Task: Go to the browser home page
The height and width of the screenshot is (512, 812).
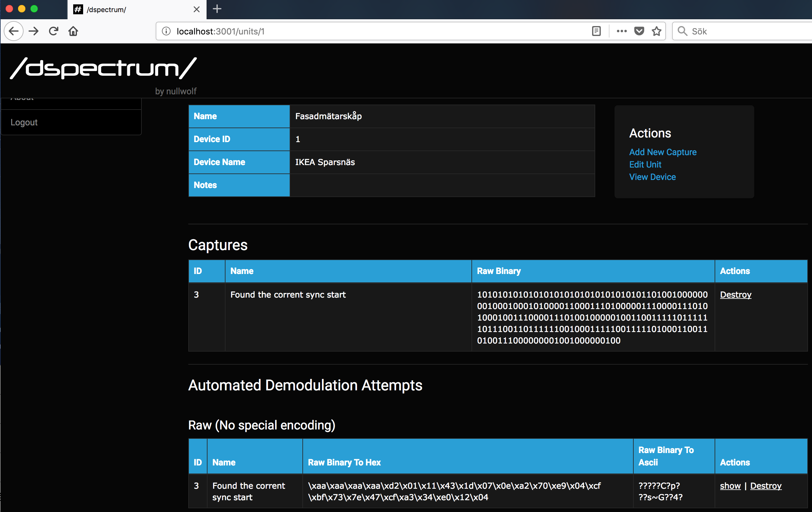Action: pos(73,31)
